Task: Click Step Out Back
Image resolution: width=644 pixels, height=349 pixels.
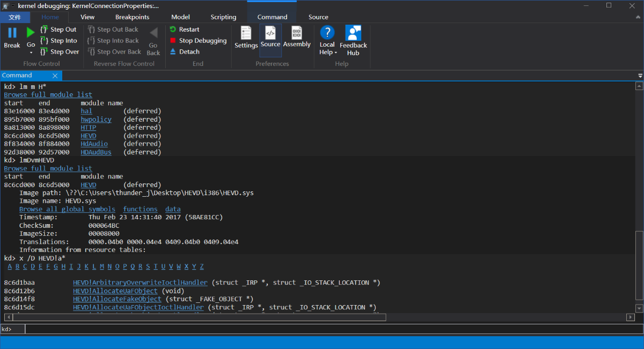Action: tap(113, 29)
